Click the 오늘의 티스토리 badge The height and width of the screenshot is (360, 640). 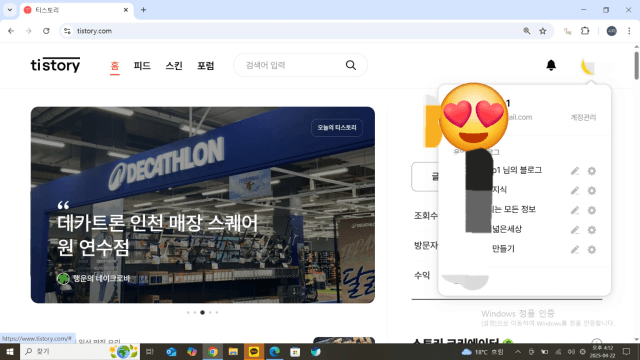337,128
